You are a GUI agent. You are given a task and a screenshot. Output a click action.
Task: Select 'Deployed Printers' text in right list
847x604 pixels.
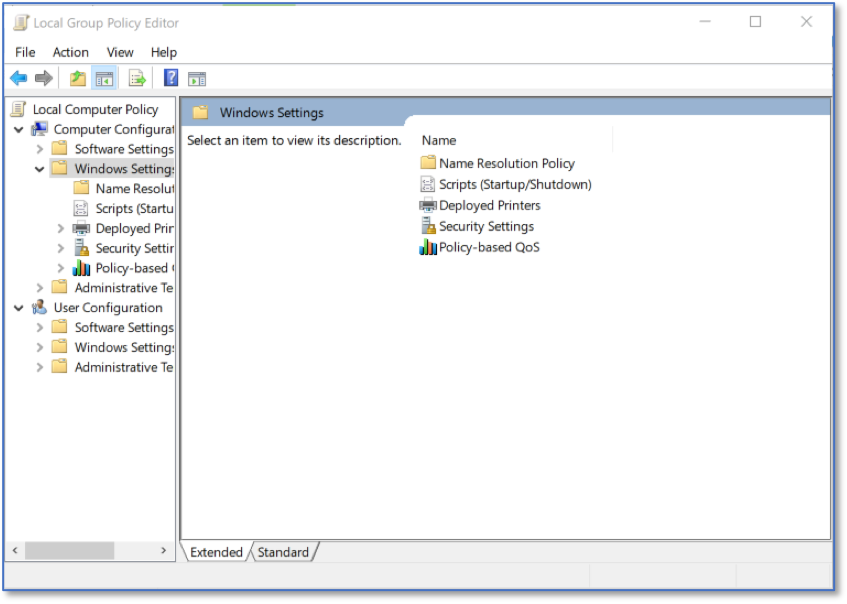click(x=490, y=205)
